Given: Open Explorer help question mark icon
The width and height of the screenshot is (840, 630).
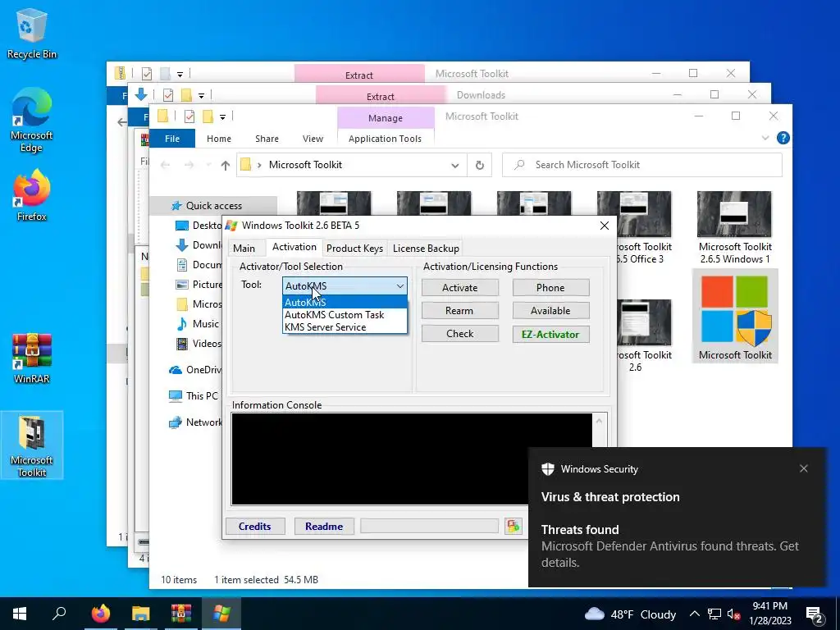Looking at the screenshot, I should point(783,138).
